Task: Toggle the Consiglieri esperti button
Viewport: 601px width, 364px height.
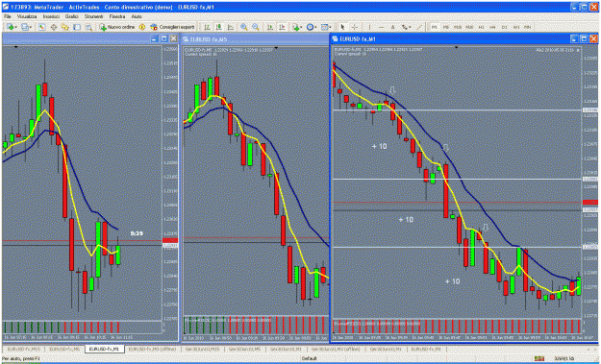Action: [x=172, y=27]
